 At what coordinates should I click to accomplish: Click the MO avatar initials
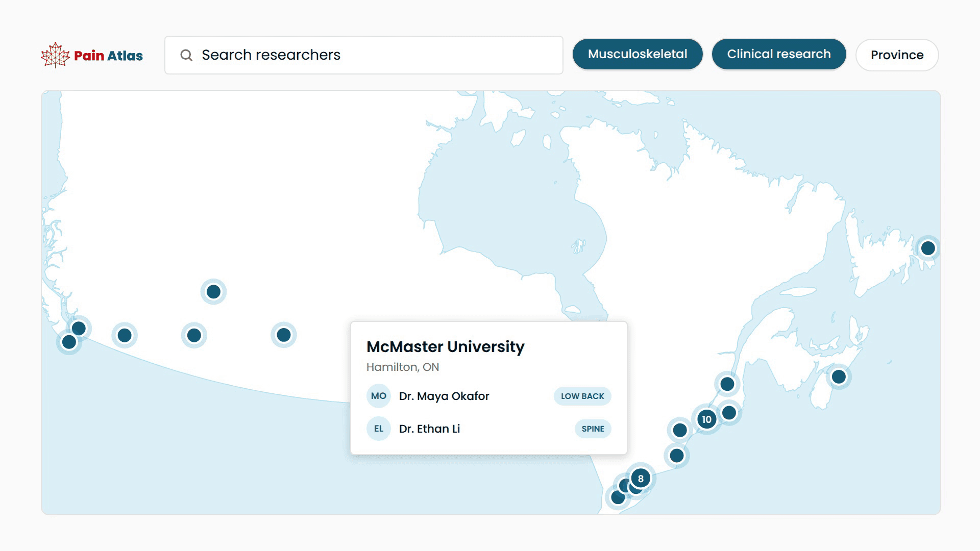pyautogui.click(x=379, y=396)
